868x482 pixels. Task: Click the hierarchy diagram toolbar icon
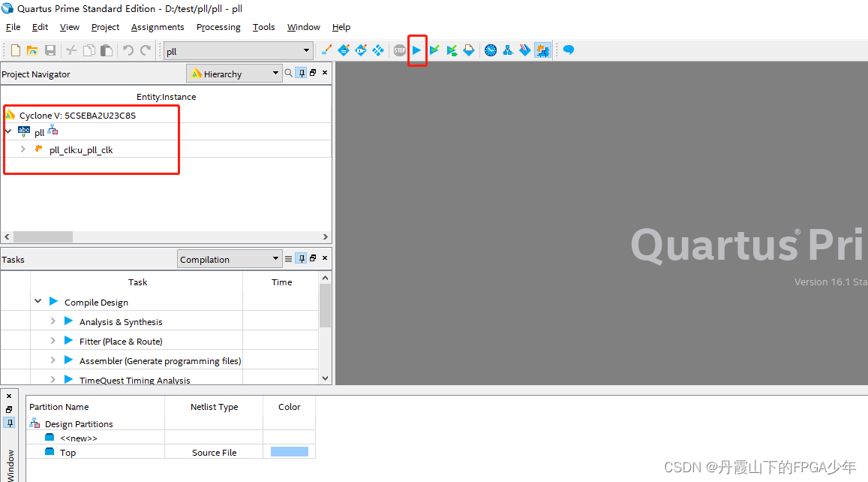(508, 50)
